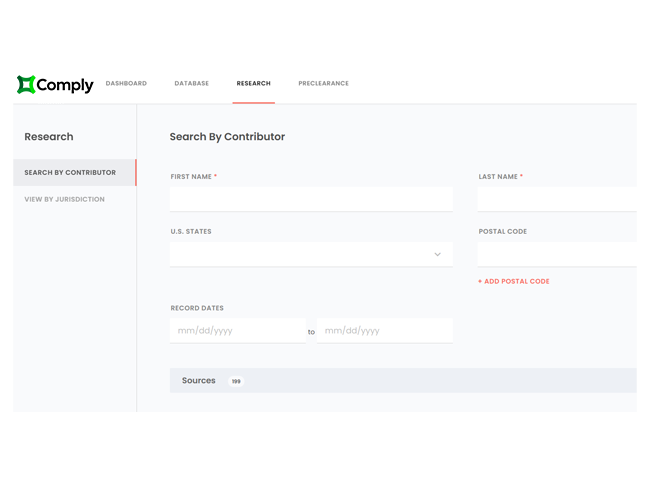Focus the Last Name text field

pos(556,200)
